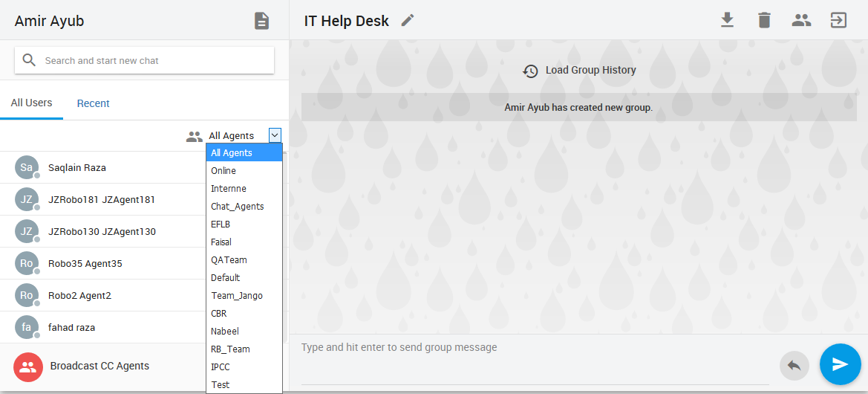Edit the IT Help Desk group name
Viewport: 868px width, 394px height.
coord(408,21)
